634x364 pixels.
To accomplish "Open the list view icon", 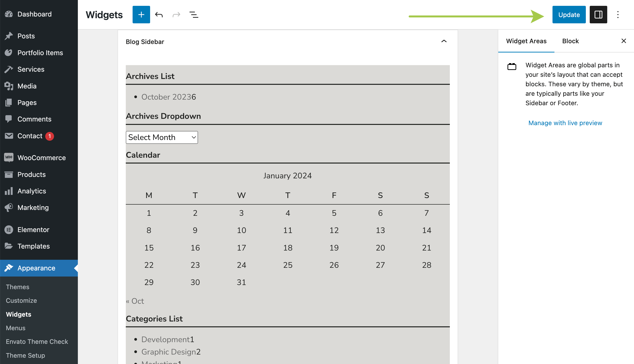I will (194, 15).
